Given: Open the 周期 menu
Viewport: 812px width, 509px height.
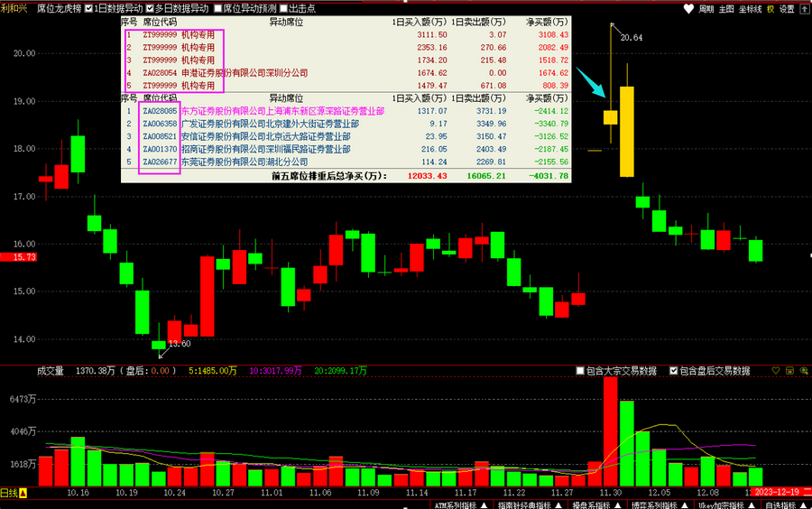Looking at the screenshot, I should 706,9.
